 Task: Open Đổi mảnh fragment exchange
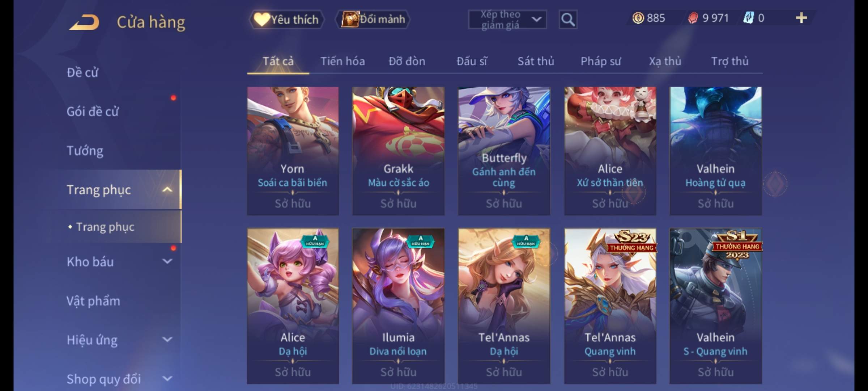[x=373, y=19]
